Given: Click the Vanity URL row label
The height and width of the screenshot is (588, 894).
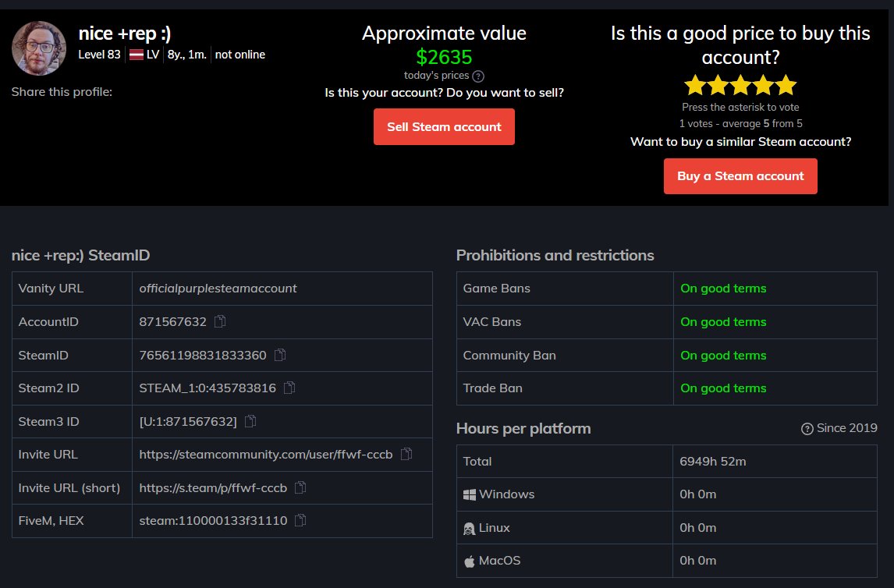Looking at the screenshot, I should click(51, 289).
